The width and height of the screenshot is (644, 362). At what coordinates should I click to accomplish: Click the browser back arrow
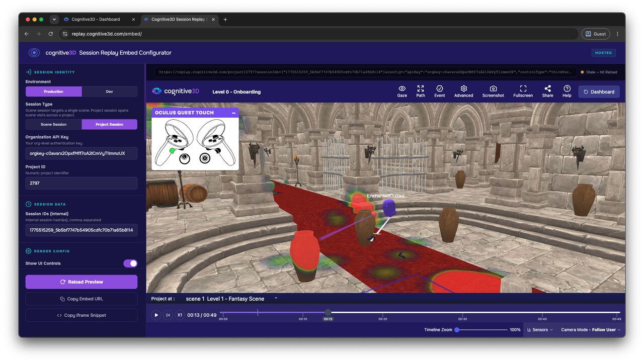(27, 34)
